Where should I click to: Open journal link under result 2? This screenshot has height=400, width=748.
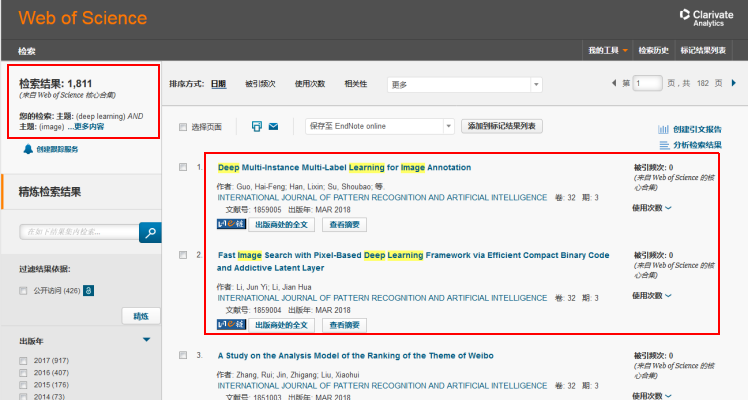tap(382, 298)
